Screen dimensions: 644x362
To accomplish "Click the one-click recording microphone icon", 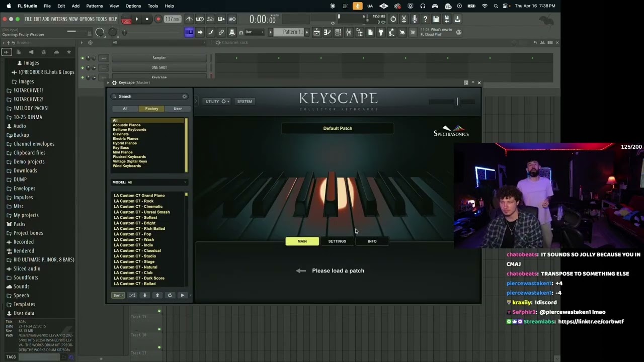I will (x=415, y=19).
